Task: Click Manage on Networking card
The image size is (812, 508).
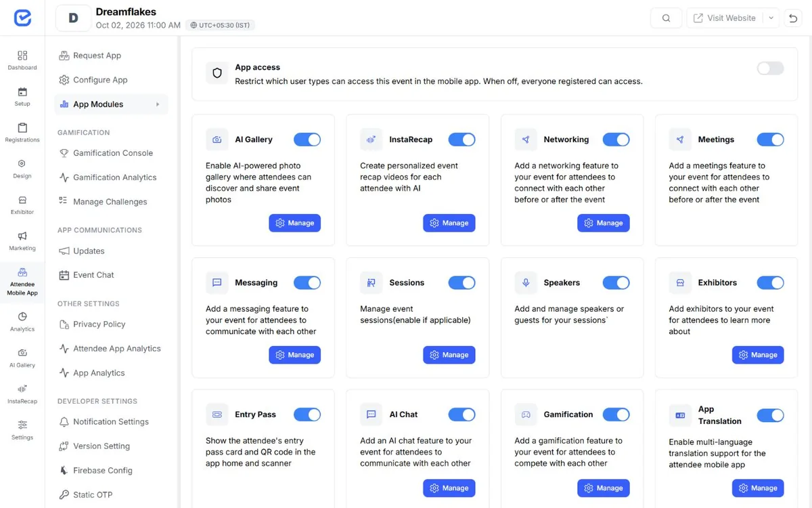Action: coord(604,223)
